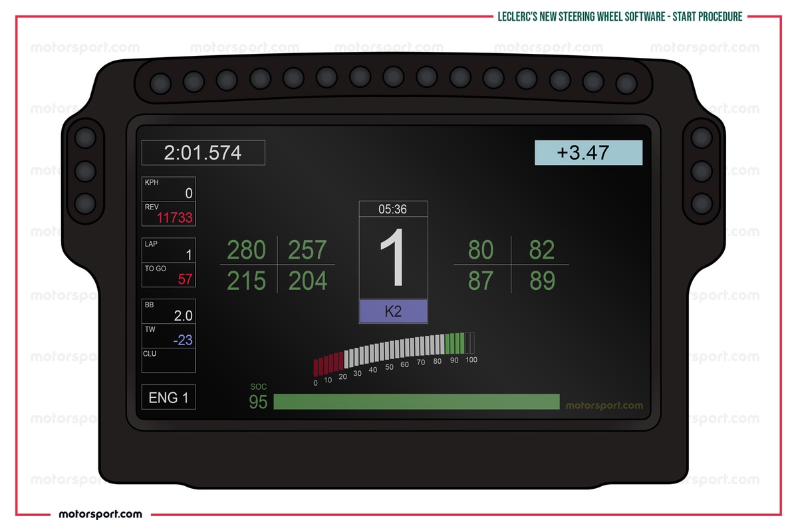Click the SOC 95 value
This screenshot has width=798, height=532.
tap(258, 402)
